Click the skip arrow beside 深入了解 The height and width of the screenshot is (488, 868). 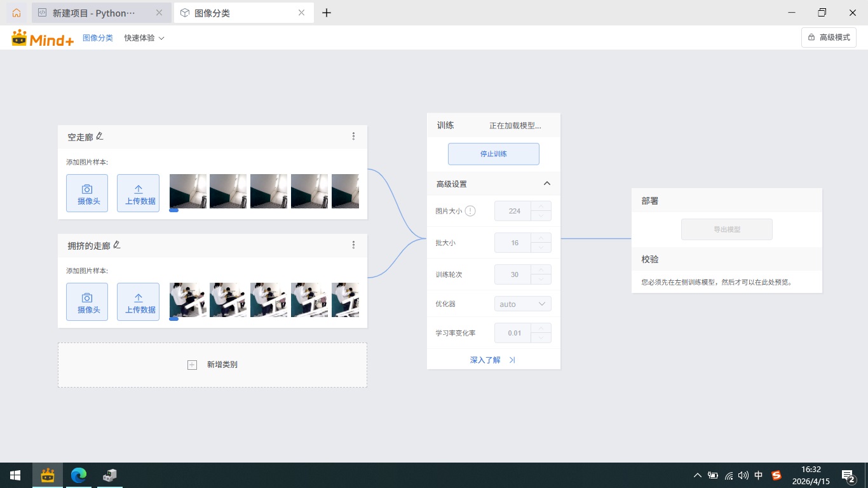(x=512, y=360)
